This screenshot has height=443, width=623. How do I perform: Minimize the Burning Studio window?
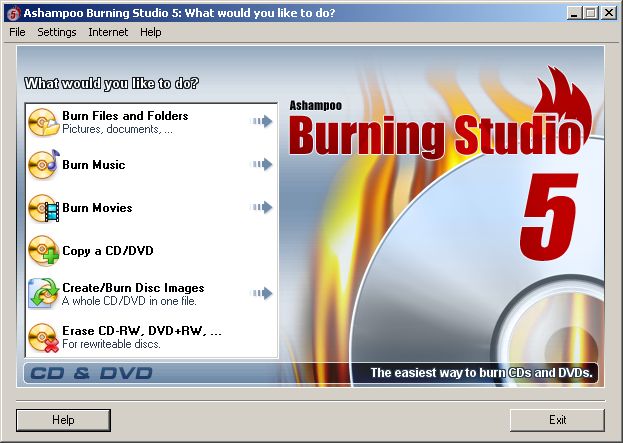[573, 13]
